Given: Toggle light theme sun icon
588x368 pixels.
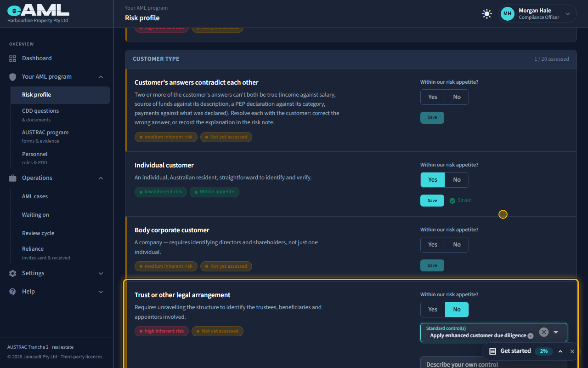Looking at the screenshot, I should click(x=487, y=14).
